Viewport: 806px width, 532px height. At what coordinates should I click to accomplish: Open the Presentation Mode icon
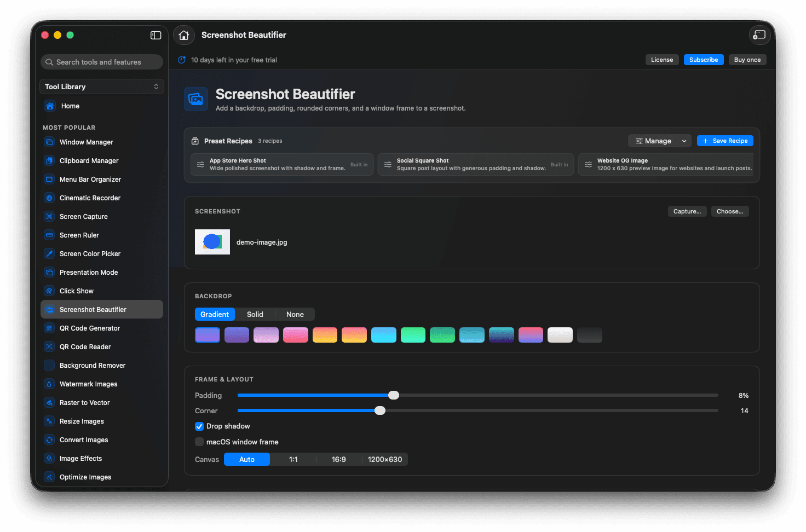pos(49,273)
